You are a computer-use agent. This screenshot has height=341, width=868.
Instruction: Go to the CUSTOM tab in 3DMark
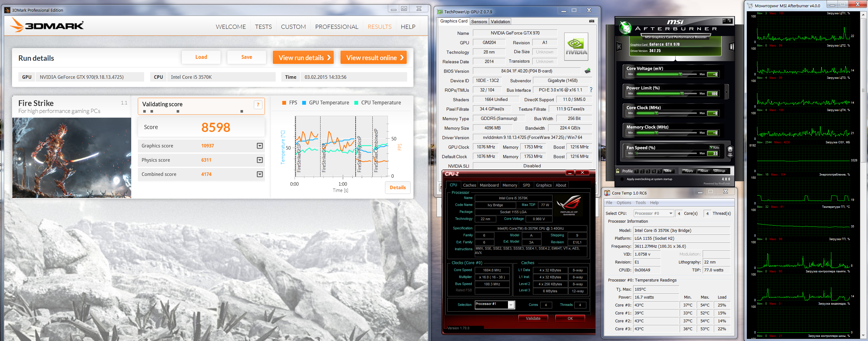[293, 27]
